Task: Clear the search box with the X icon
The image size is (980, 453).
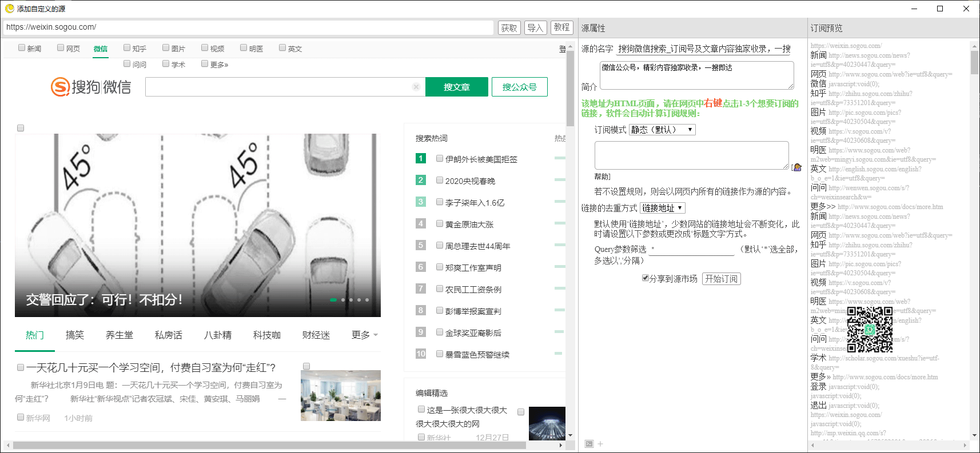Action: 416,87
